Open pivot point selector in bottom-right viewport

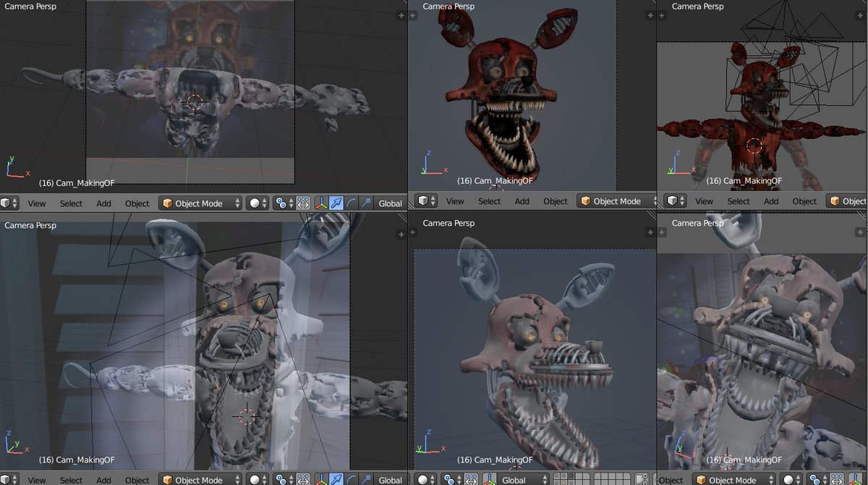coord(817,480)
